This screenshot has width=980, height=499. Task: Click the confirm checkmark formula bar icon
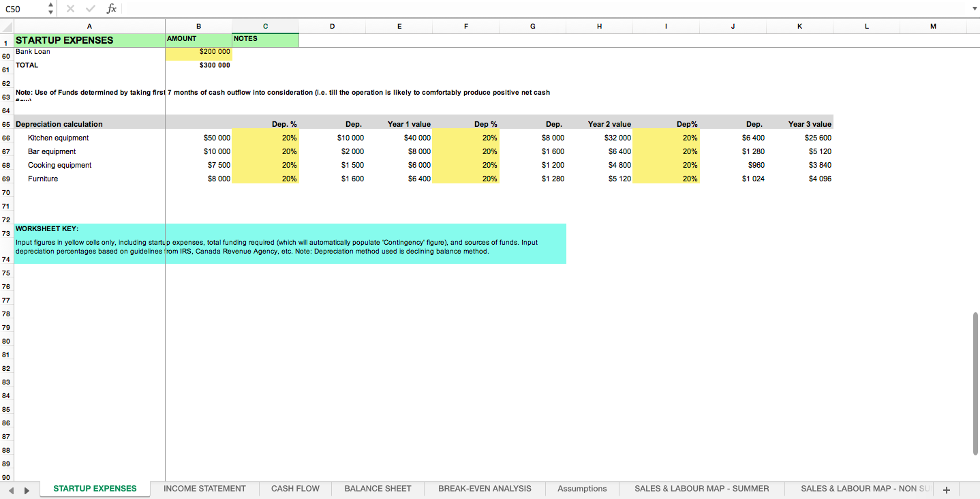pyautogui.click(x=90, y=9)
